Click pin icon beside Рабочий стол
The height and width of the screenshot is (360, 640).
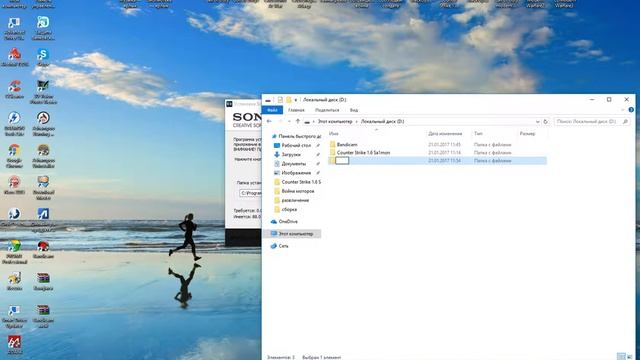[x=318, y=145]
